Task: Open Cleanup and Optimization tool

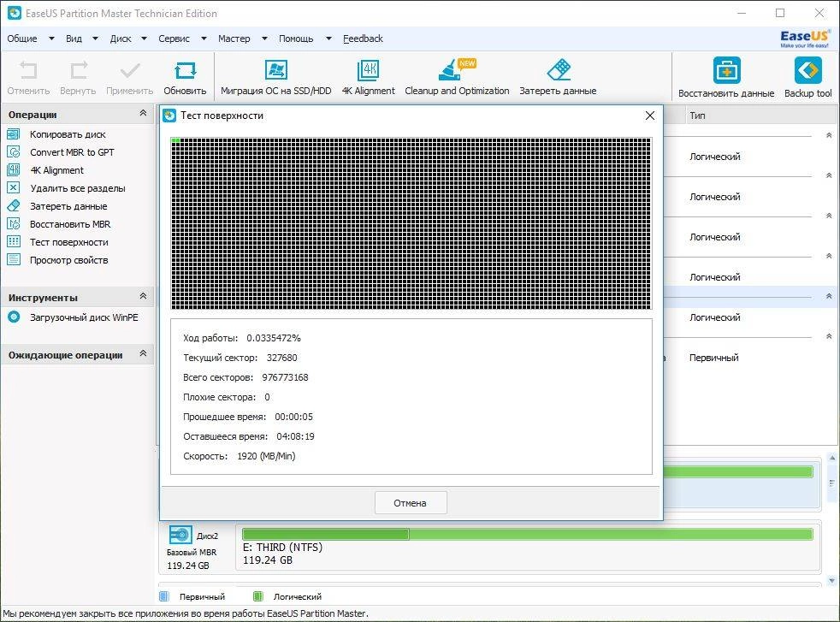Action: pyautogui.click(x=457, y=69)
